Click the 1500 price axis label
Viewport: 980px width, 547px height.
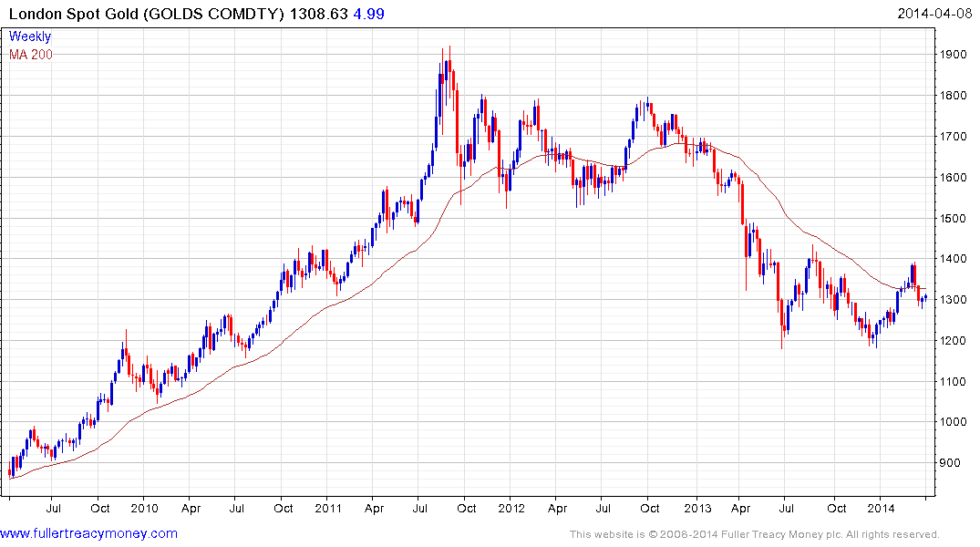point(954,218)
